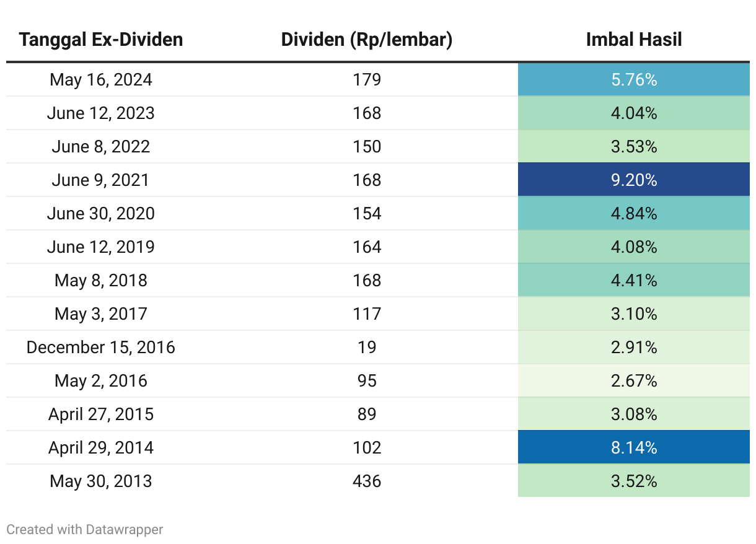The image size is (756, 544).
Task: Click dividend 168 in June 12, 2023 row
Action: coord(367,113)
